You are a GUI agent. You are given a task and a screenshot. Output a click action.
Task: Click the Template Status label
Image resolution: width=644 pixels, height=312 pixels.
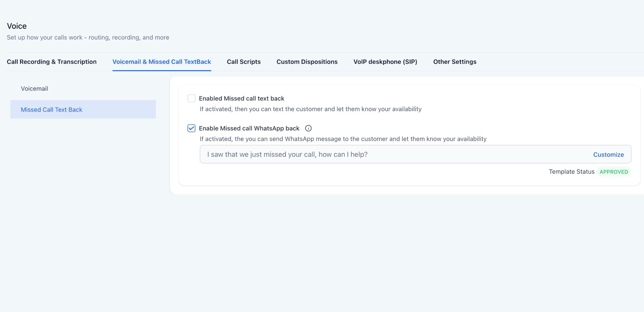coord(571,172)
